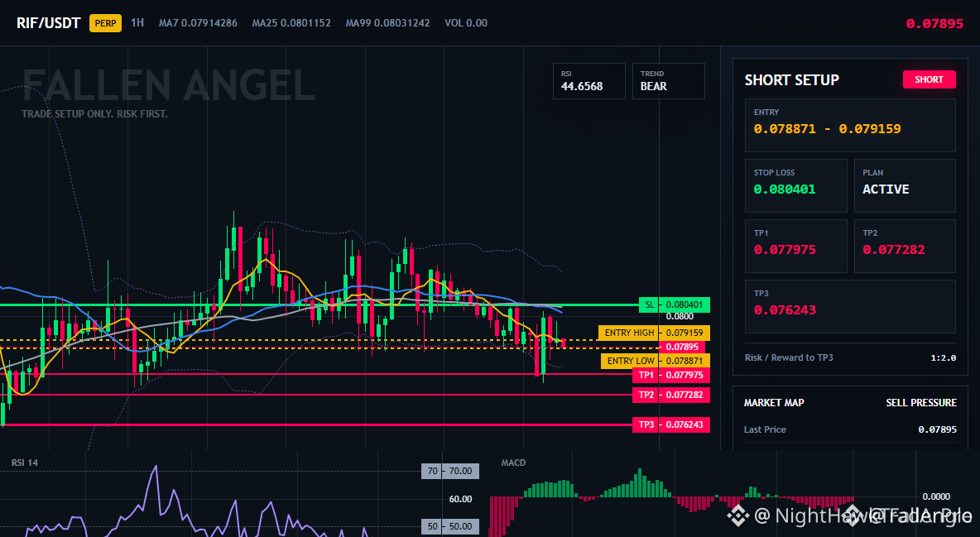Click the PLAN ACTIVE card
This screenshot has height=537, width=980.
pos(905,185)
